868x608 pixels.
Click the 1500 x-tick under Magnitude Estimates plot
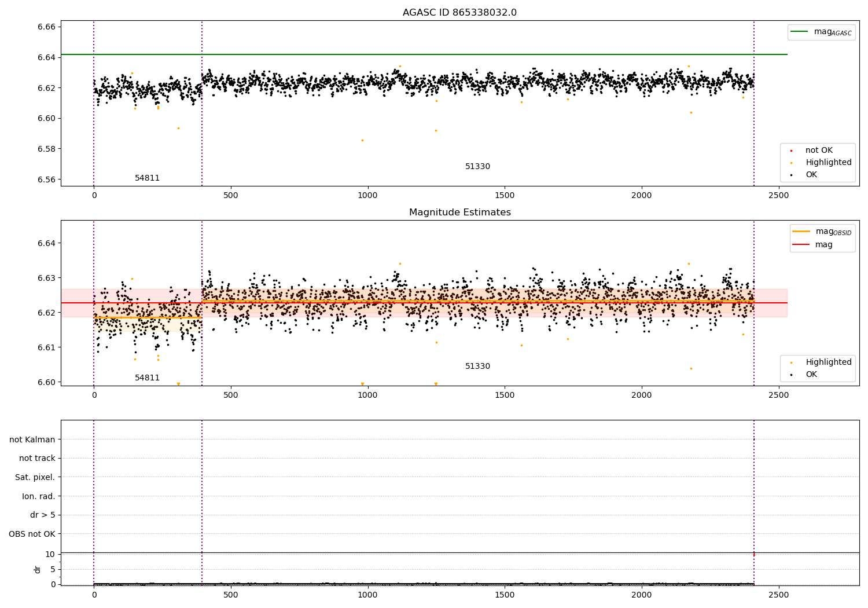tap(505, 395)
